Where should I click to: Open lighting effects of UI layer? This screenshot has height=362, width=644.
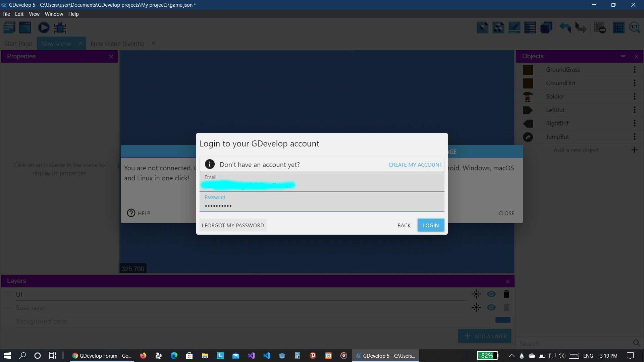[x=476, y=294]
